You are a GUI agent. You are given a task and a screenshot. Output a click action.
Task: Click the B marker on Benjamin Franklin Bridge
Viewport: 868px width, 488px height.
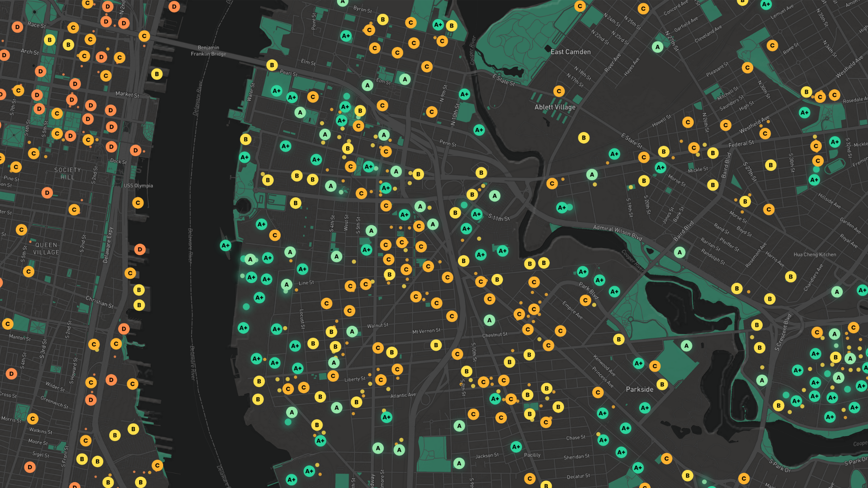pos(272,65)
